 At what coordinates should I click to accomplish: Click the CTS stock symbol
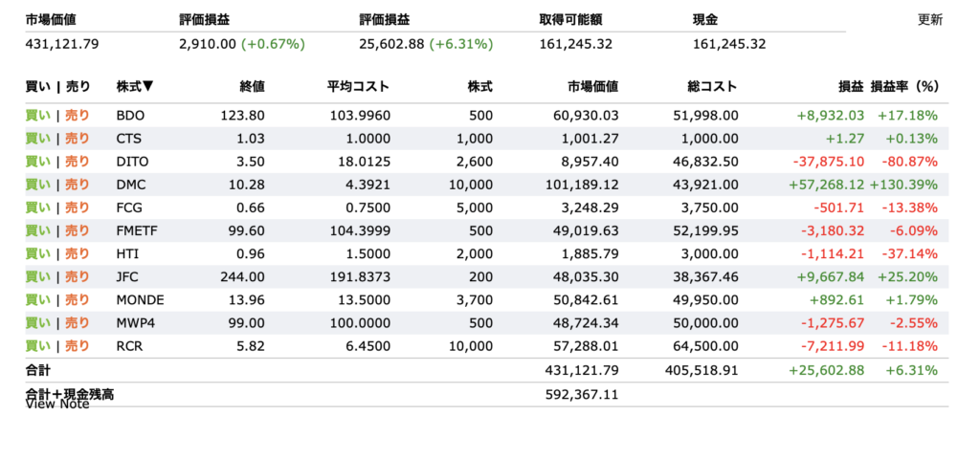click(x=129, y=139)
